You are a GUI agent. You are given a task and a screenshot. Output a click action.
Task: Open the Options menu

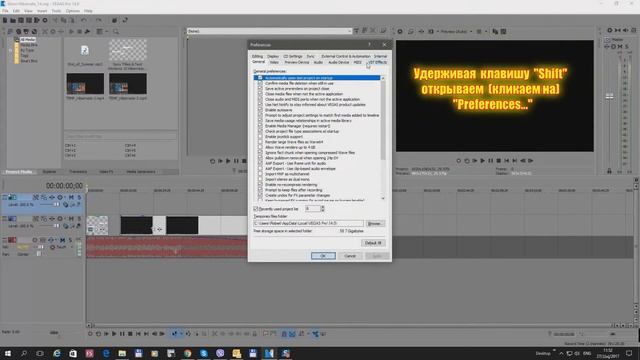pos(73,11)
